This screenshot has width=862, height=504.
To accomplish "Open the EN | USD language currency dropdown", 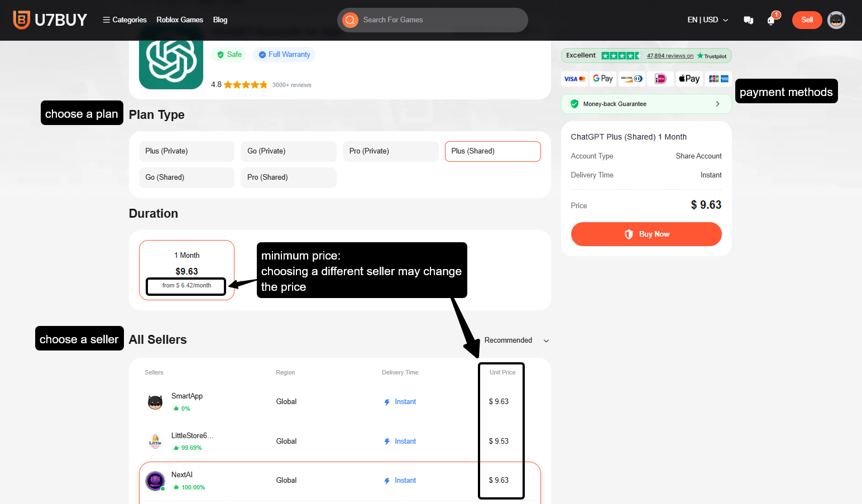I will tap(707, 20).
